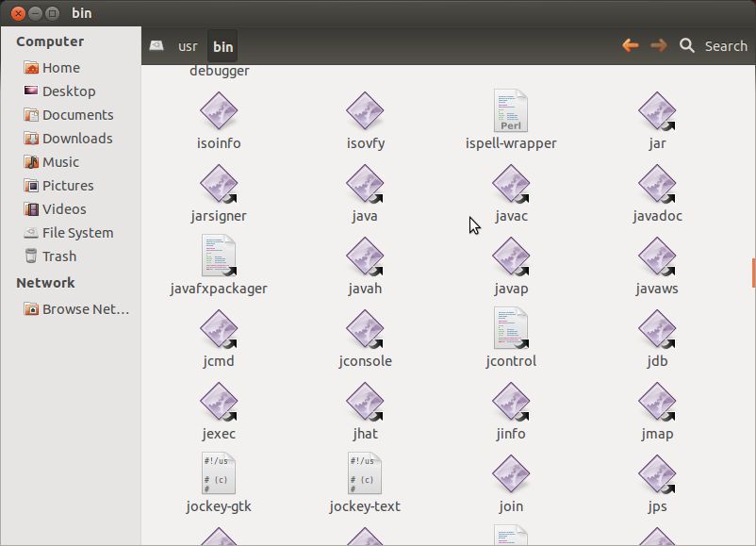Select the jarsigner executable icon
The image size is (756, 546).
[219, 183]
